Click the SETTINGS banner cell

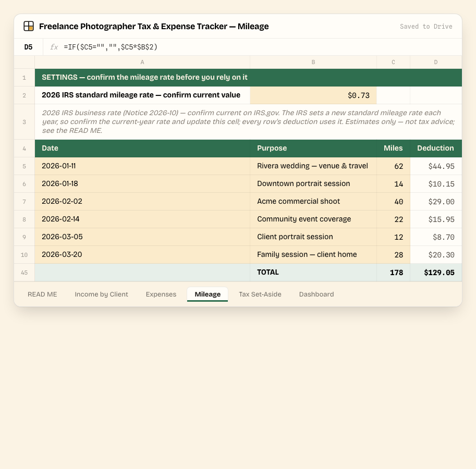tap(248, 78)
